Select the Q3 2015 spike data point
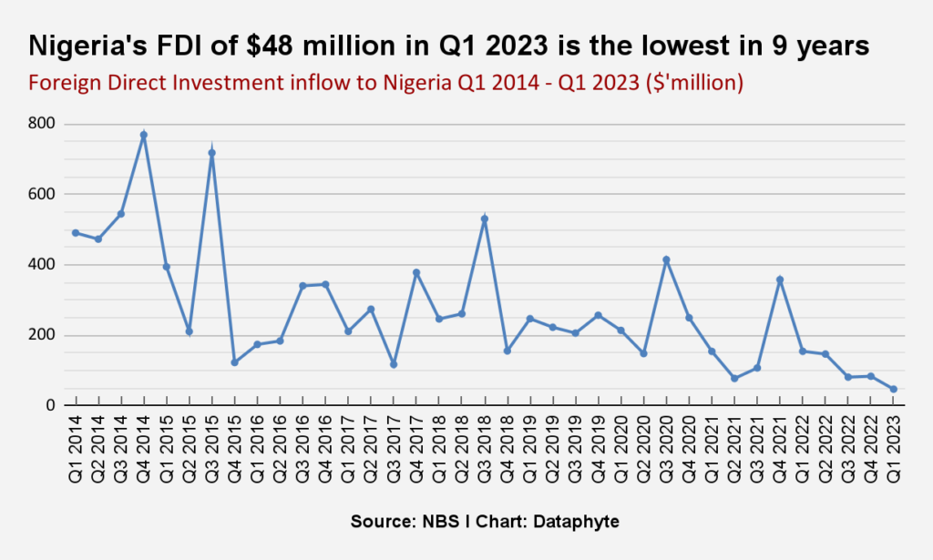The width and height of the screenshot is (933, 560). click(x=211, y=153)
